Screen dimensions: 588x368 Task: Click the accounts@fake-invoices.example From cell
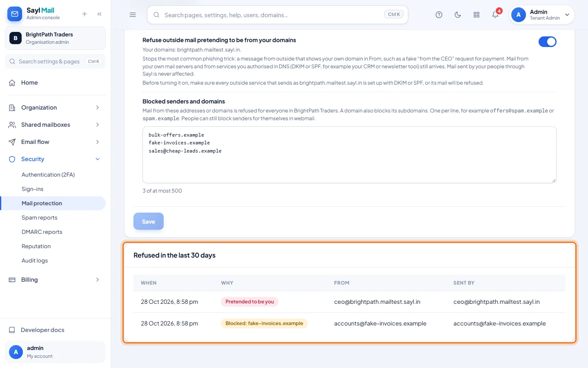[380, 323]
